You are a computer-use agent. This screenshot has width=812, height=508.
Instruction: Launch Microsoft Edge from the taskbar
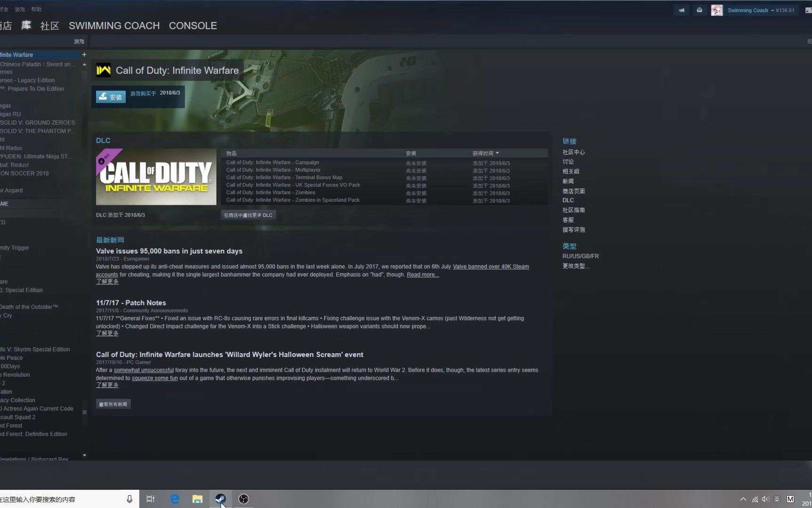[175, 499]
